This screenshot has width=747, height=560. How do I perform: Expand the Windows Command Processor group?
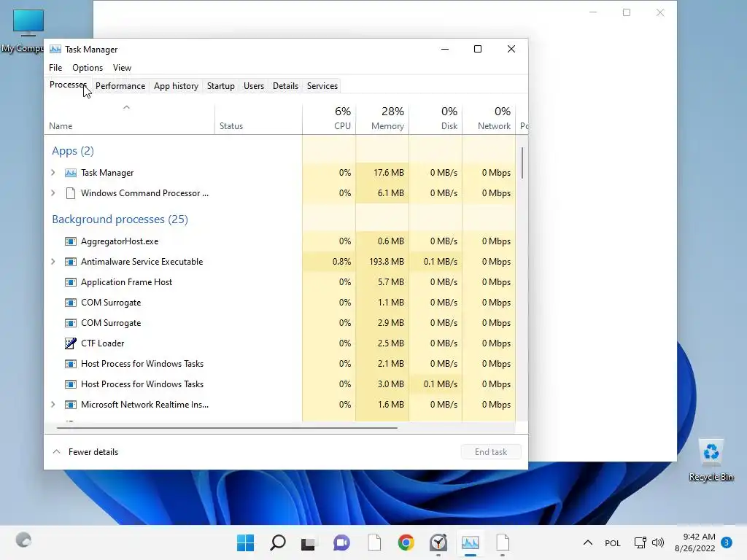[53, 193]
